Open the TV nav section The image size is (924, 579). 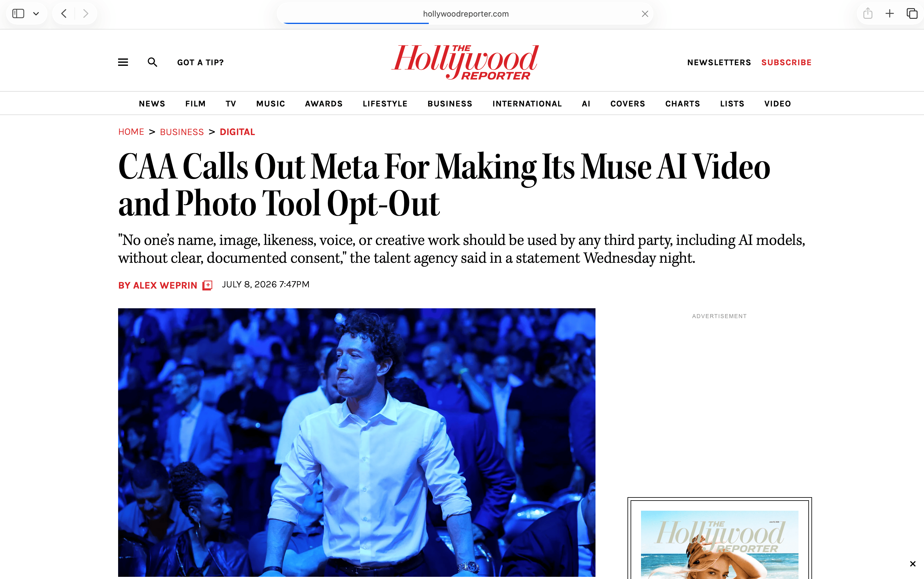click(x=231, y=104)
